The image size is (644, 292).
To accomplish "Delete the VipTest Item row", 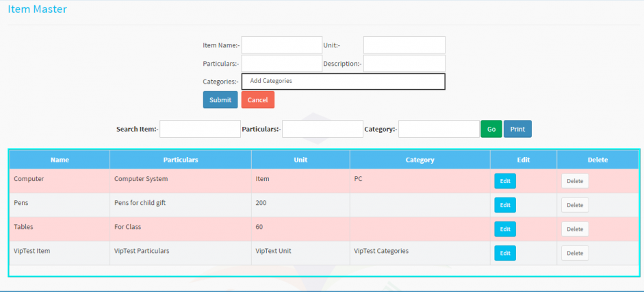I will click(575, 253).
